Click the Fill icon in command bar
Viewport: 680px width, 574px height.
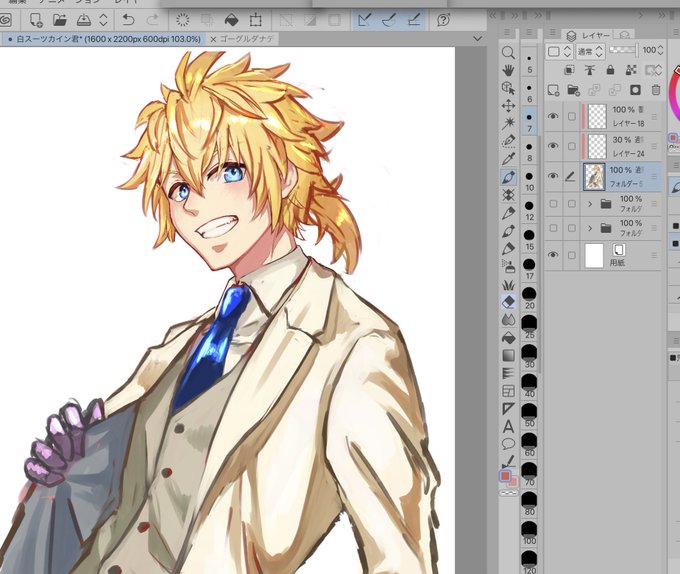coord(231,20)
